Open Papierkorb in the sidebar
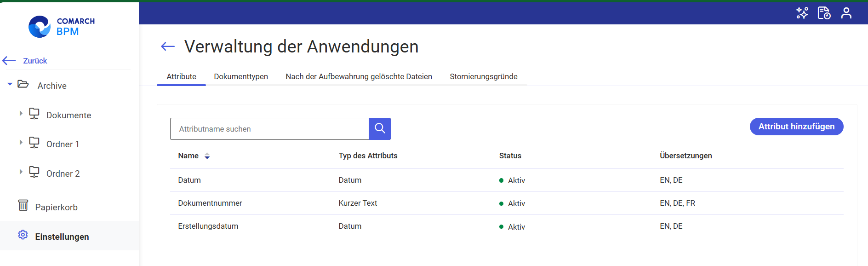 (x=56, y=207)
